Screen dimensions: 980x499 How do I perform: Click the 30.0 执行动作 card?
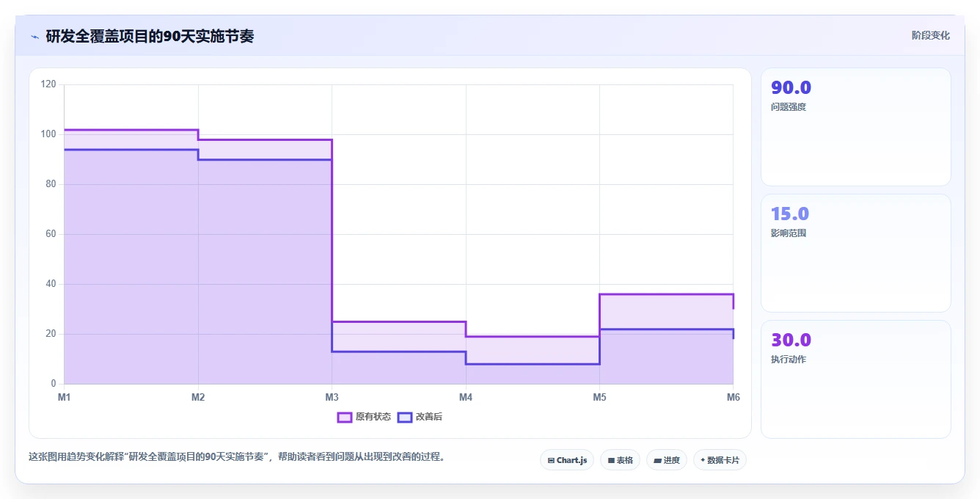point(856,379)
